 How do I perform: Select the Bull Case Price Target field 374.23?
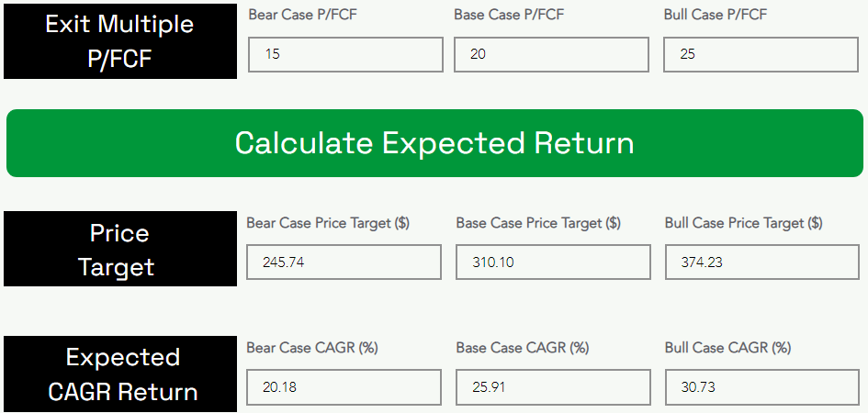coord(761,262)
